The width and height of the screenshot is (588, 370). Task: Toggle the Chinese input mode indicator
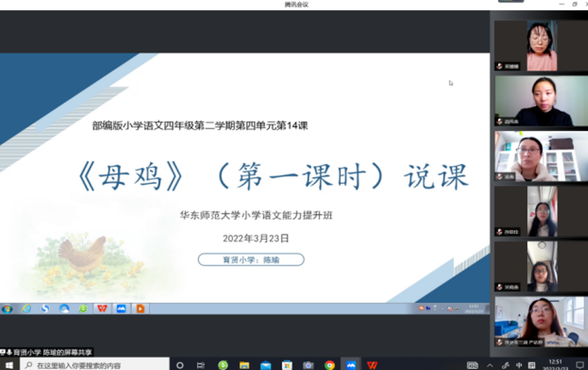[x=519, y=365]
